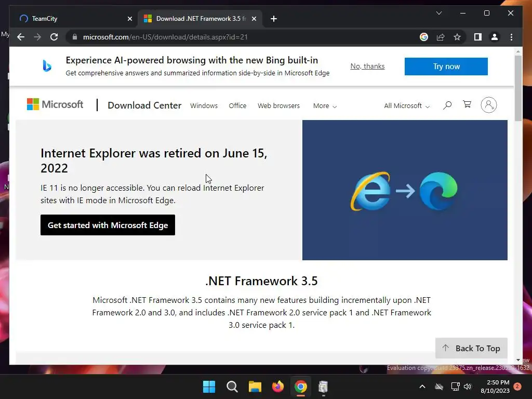Open Chrome three-dot menu

[x=511, y=37]
